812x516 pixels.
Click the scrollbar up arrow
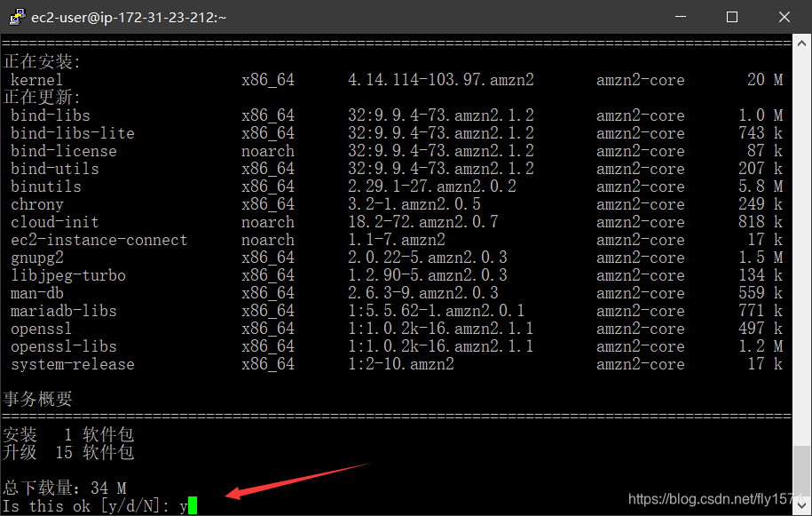click(x=801, y=44)
